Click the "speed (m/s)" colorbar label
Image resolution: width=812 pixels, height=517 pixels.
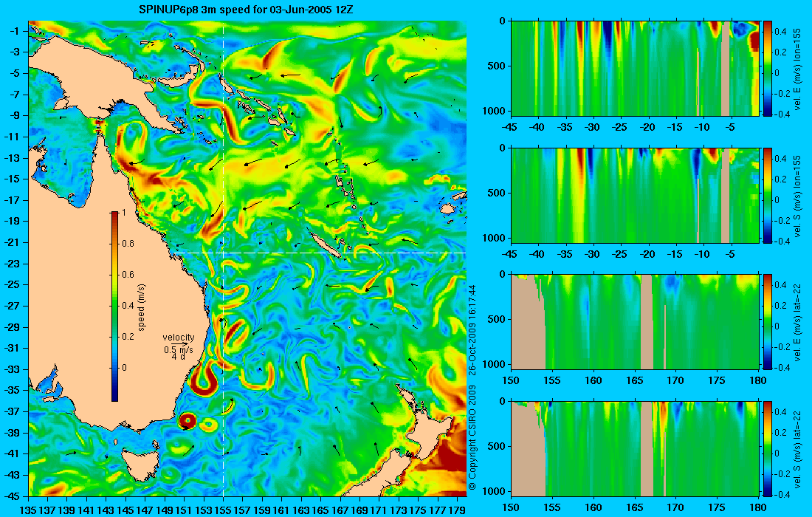pyautogui.click(x=142, y=307)
